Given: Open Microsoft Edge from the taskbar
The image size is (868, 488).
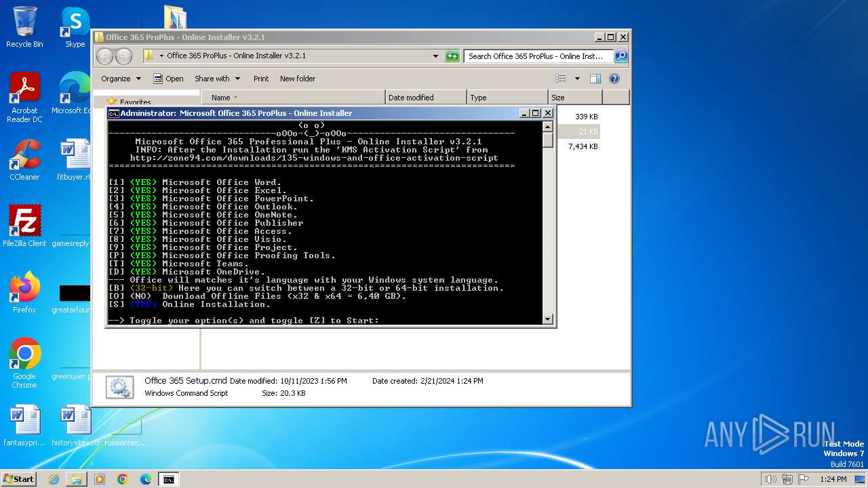Looking at the screenshot, I should pos(146,479).
